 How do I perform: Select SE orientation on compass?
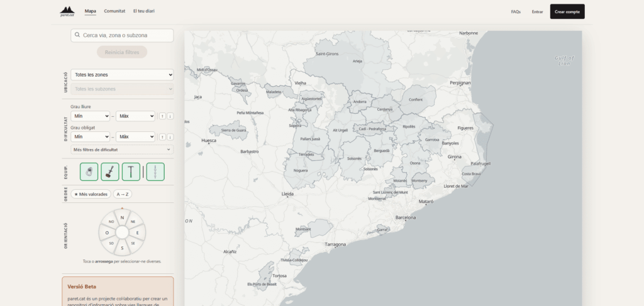coord(133,244)
